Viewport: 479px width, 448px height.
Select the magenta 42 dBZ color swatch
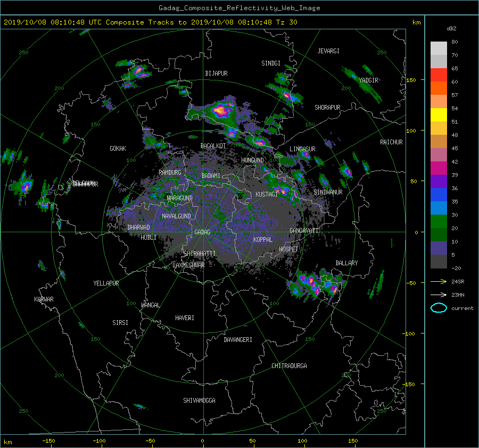click(x=439, y=168)
